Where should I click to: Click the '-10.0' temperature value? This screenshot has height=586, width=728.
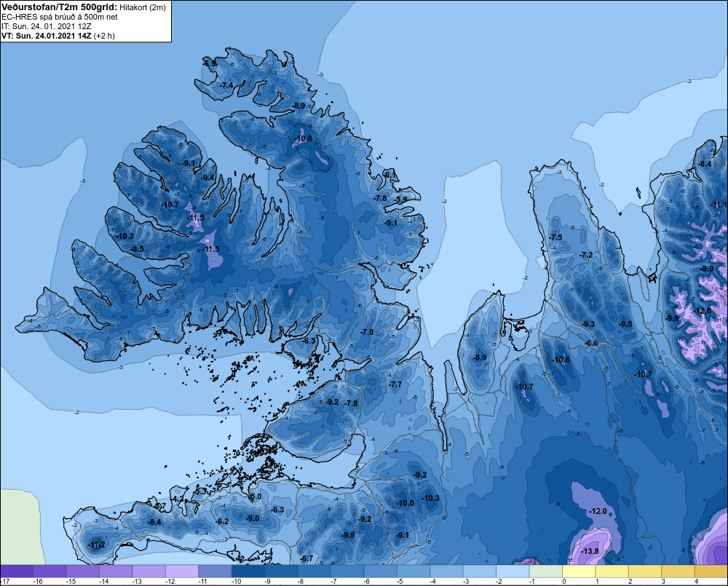tap(405, 503)
